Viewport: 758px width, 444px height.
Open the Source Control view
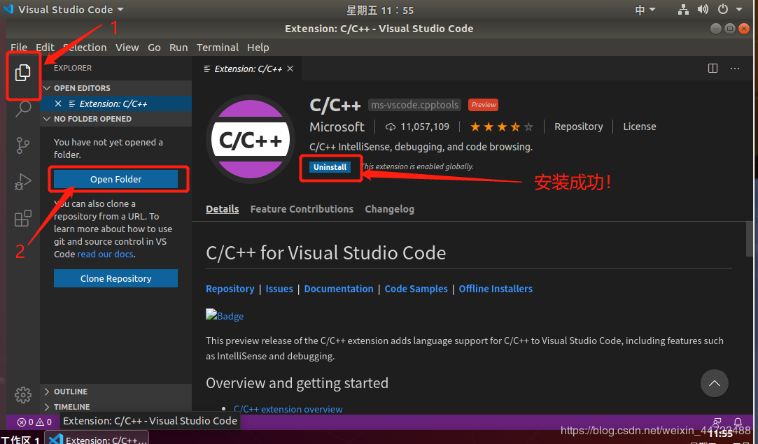[x=23, y=145]
